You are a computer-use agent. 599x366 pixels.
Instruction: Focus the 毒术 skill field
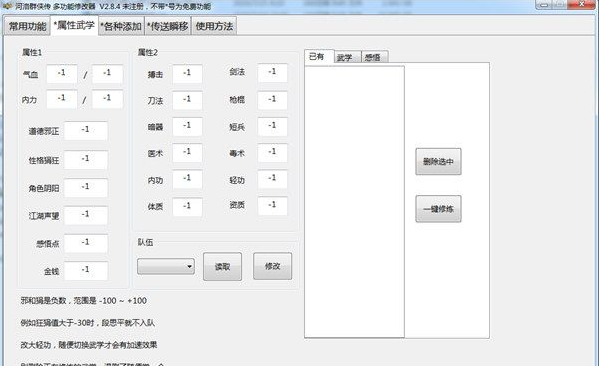272,153
